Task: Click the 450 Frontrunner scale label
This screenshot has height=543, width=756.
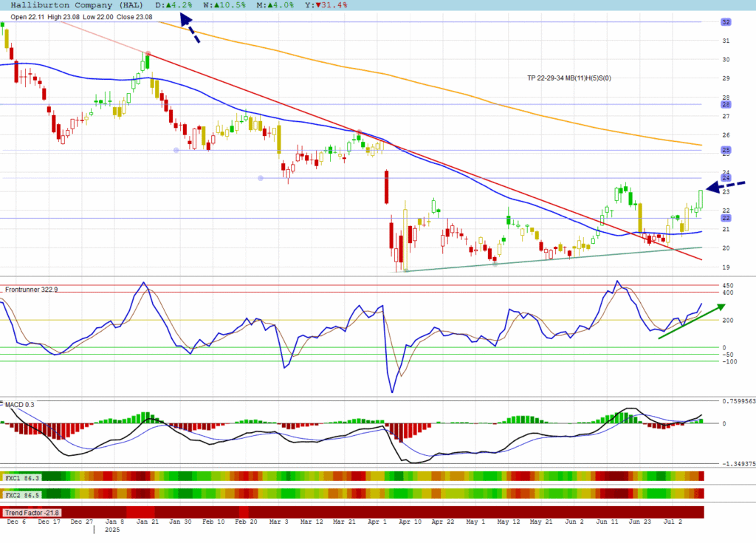Action: (x=727, y=286)
